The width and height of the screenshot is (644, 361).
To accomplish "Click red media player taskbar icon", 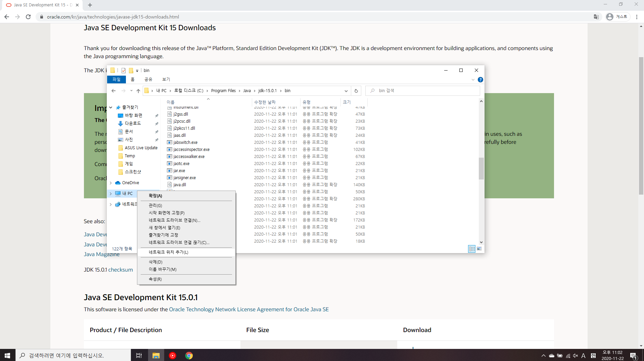I will tap(173, 355).
